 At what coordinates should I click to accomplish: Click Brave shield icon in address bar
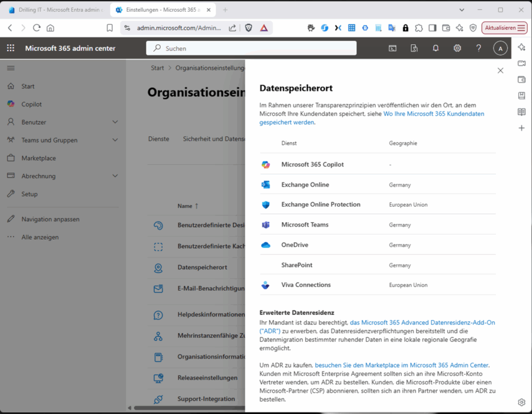(x=249, y=28)
